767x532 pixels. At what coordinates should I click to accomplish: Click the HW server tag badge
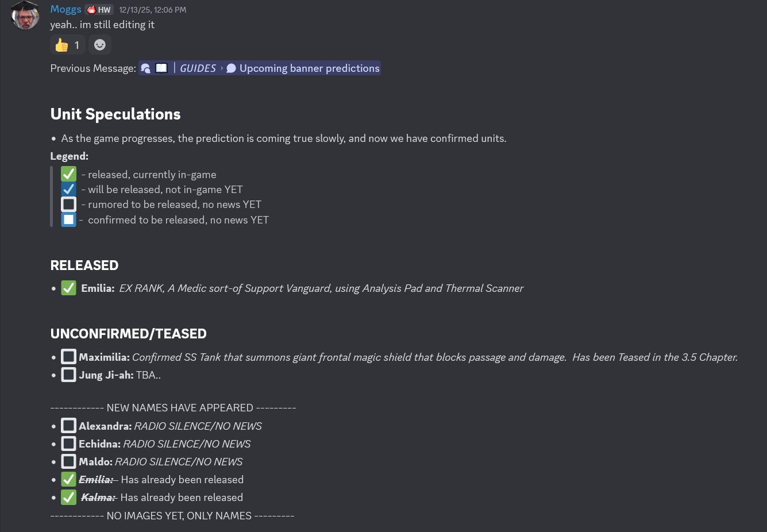pyautogui.click(x=99, y=10)
